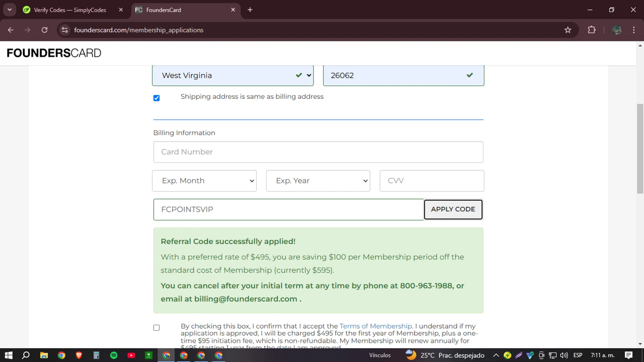Open the browser extensions puzzle icon
Image resolution: width=644 pixels, height=362 pixels.
pyautogui.click(x=592, y=30)
